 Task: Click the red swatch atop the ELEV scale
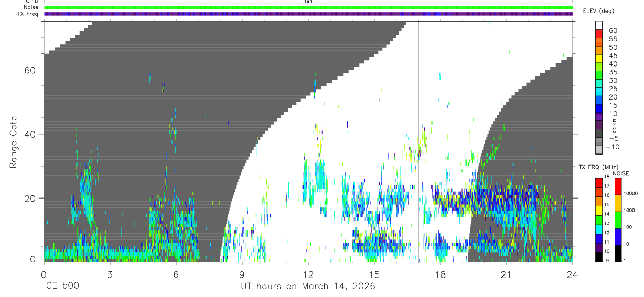tap(599, 34)
